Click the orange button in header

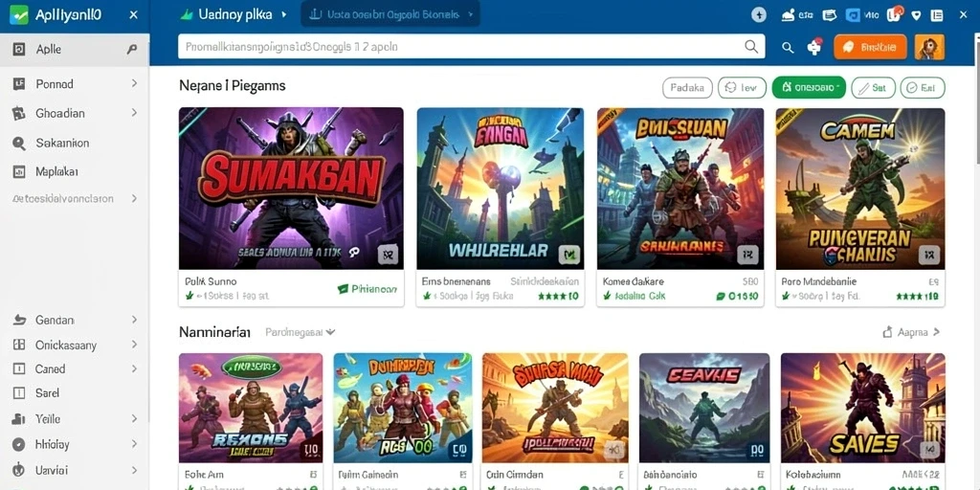point(870,47)
